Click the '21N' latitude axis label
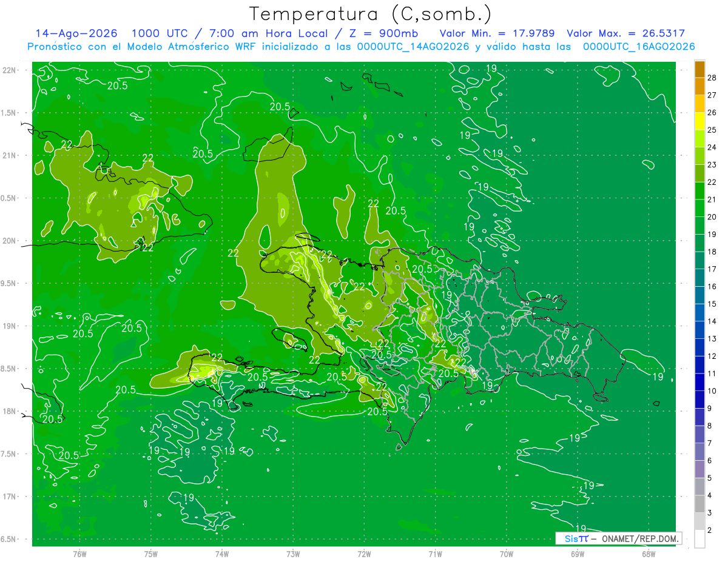Viewport: 728px width, 562px height. point(9,155)
